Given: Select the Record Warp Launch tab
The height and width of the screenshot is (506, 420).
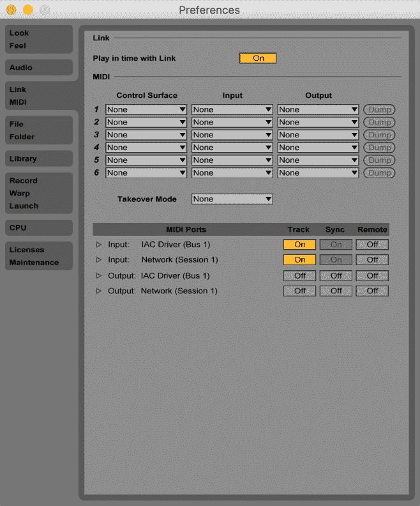Looking at the screenshot, I should (38, 193).
